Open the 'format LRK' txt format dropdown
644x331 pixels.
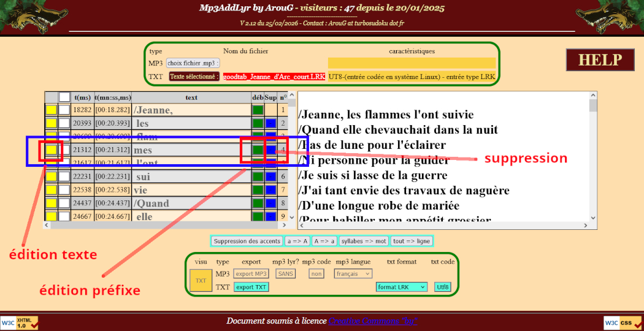402,287
